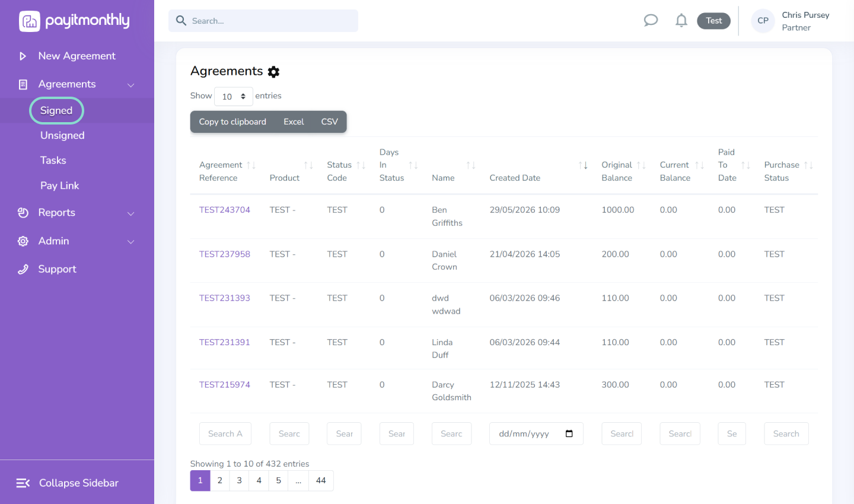Sort by Name column arrows
Image resolution: width=854 pixels, height=504 pixels.
(x=471, y=165)
